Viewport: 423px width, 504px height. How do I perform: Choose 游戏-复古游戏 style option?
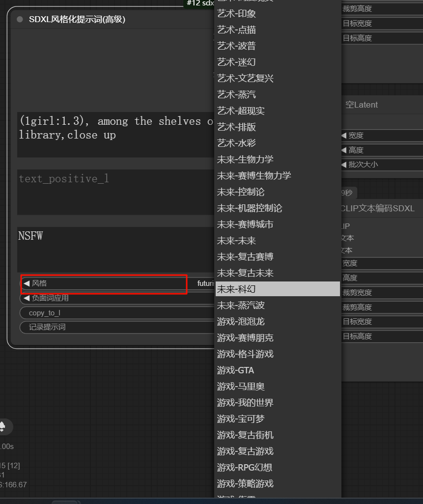(278, 451)
